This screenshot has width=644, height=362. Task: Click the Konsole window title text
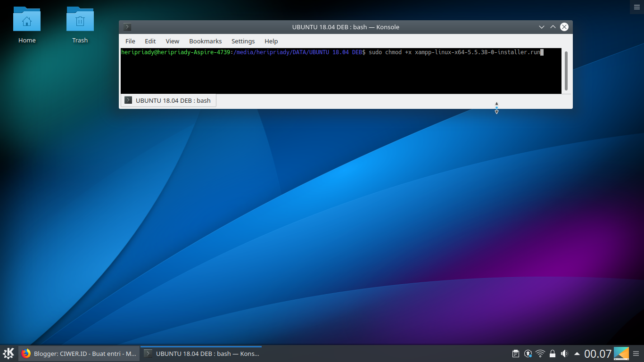[346, 27]
